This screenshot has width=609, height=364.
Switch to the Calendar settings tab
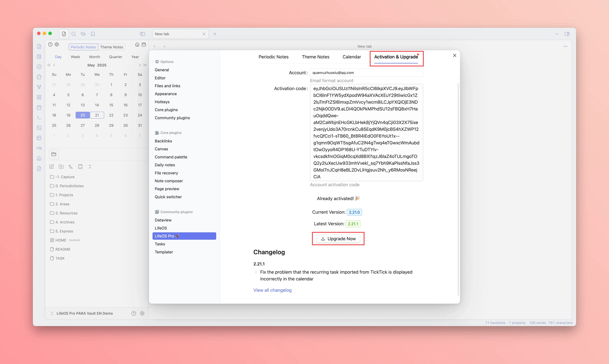[352, 57]
